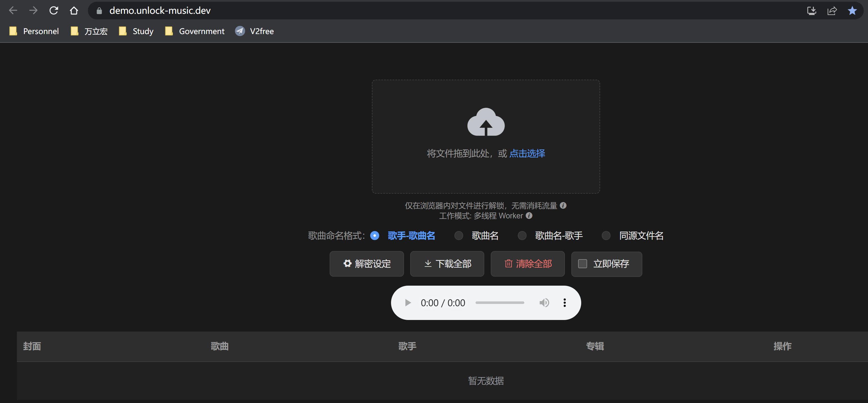This screenshot has height=403, width=868.
Task: Click the browser reload icon
Action: click(54, 10)
